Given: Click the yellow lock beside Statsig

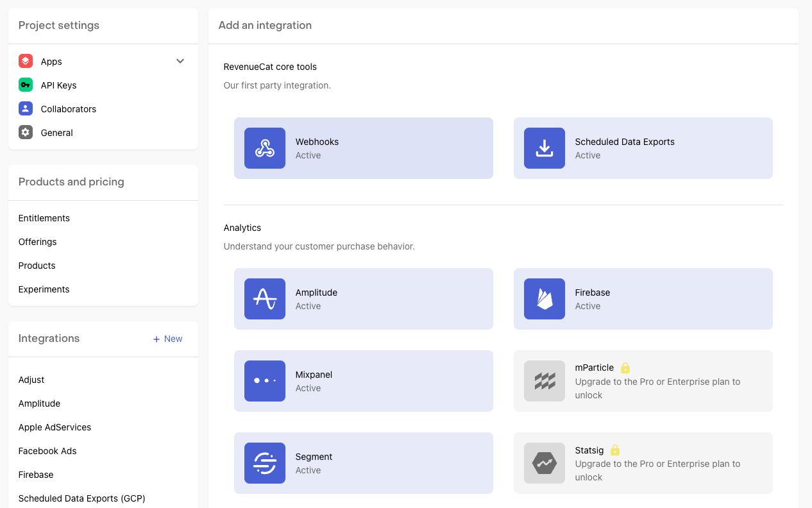Looking at the screenshot, I should coord(615,450).
